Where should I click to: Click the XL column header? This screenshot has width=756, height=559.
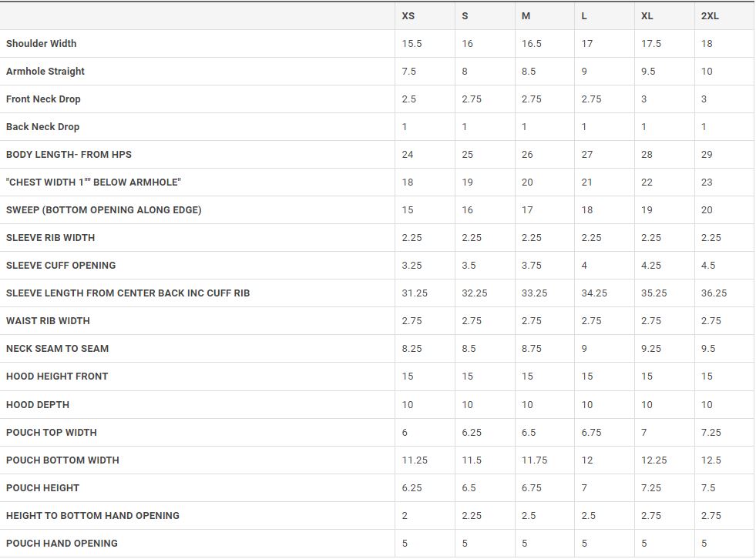647,16
